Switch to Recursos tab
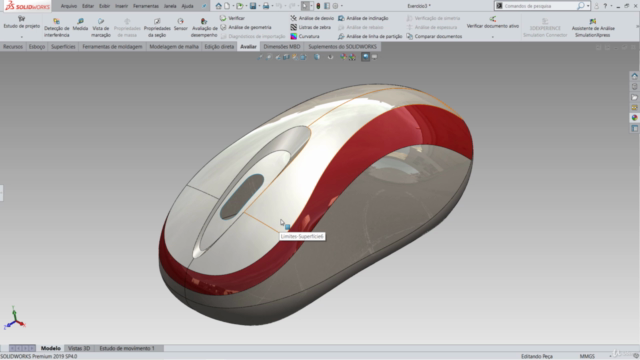Image resolution: width=640 pixels, height=360 pixels. point(13,47)
